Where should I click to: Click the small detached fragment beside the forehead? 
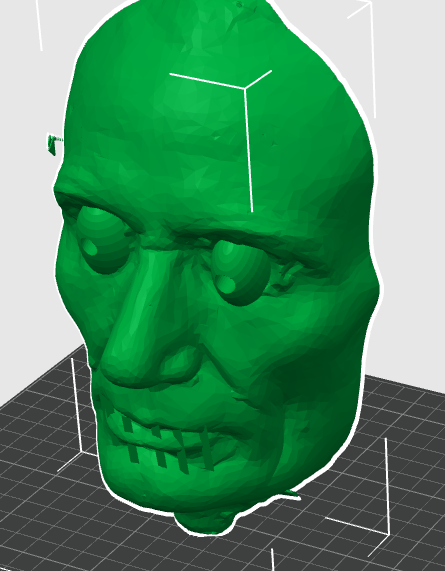point(53,145)
